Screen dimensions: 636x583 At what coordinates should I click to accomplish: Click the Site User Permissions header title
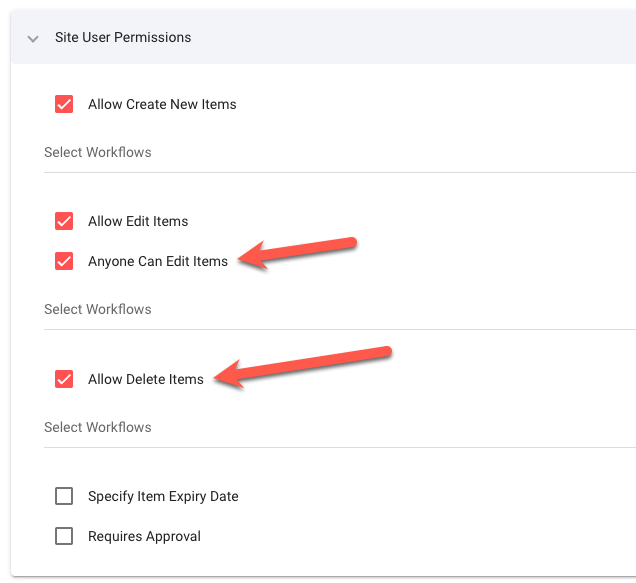point(123,37)
